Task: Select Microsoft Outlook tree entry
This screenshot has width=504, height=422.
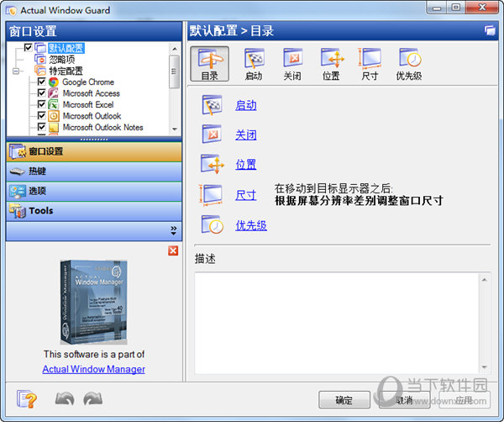Action: 92,116
